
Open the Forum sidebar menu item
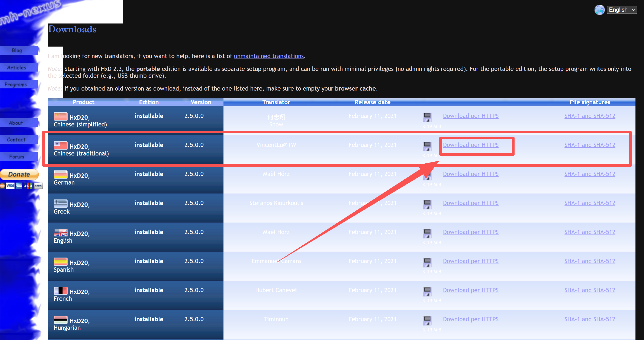click(17, 157)
